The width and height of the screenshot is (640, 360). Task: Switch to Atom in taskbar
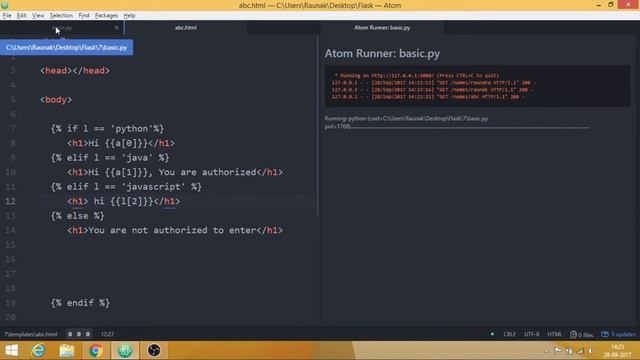point(125,351)
